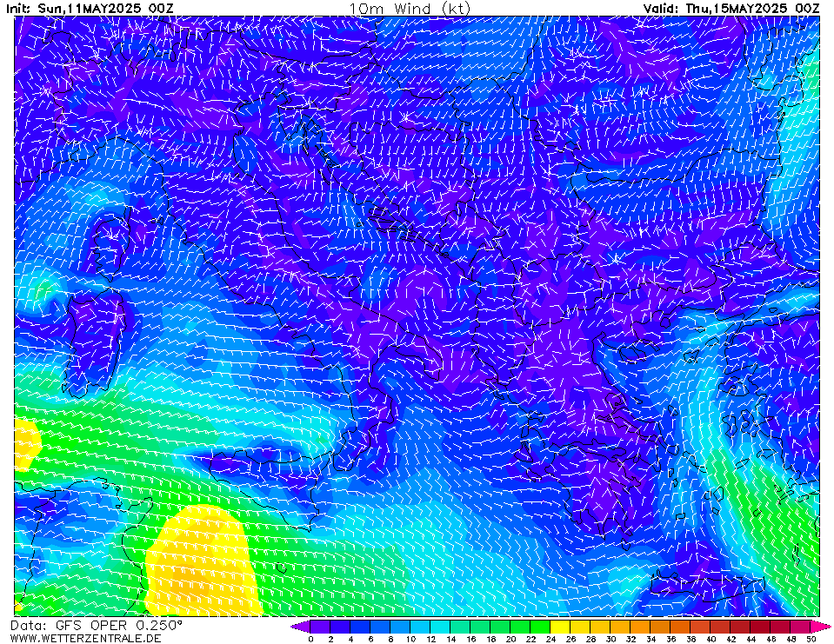Click the '40' legend value label
The image size is (834, 644).
tap(711, 639)
